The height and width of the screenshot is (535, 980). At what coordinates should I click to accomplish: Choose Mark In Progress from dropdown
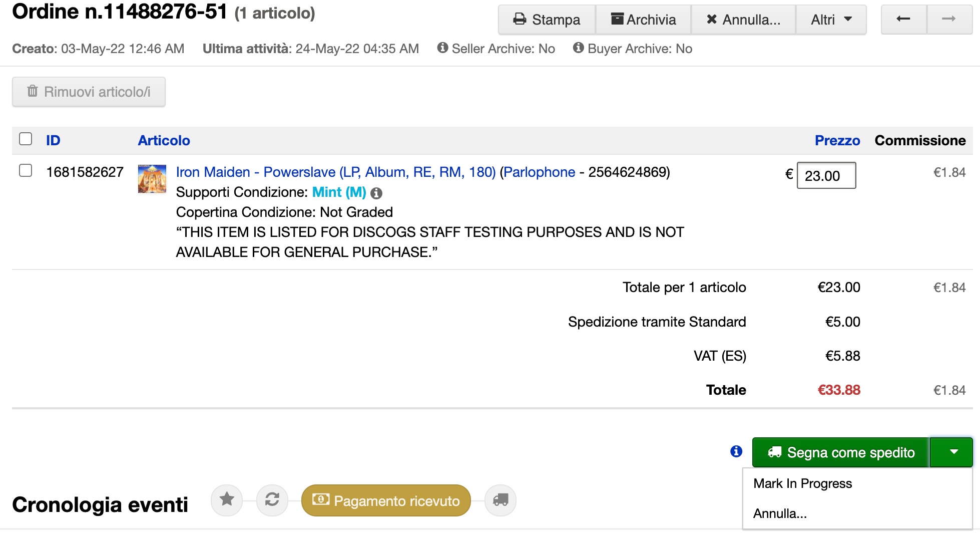click(802, 483)
